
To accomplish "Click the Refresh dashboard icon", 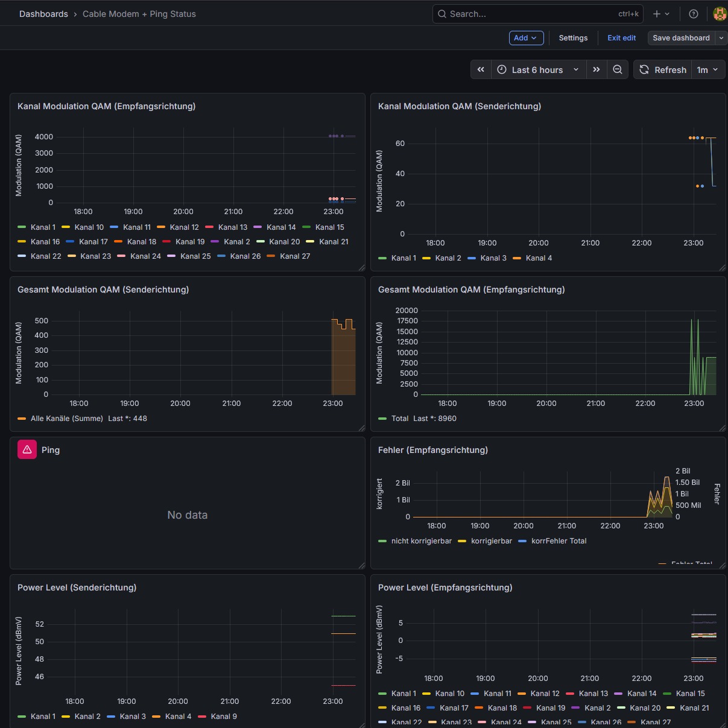I will [x=643, y=69].
